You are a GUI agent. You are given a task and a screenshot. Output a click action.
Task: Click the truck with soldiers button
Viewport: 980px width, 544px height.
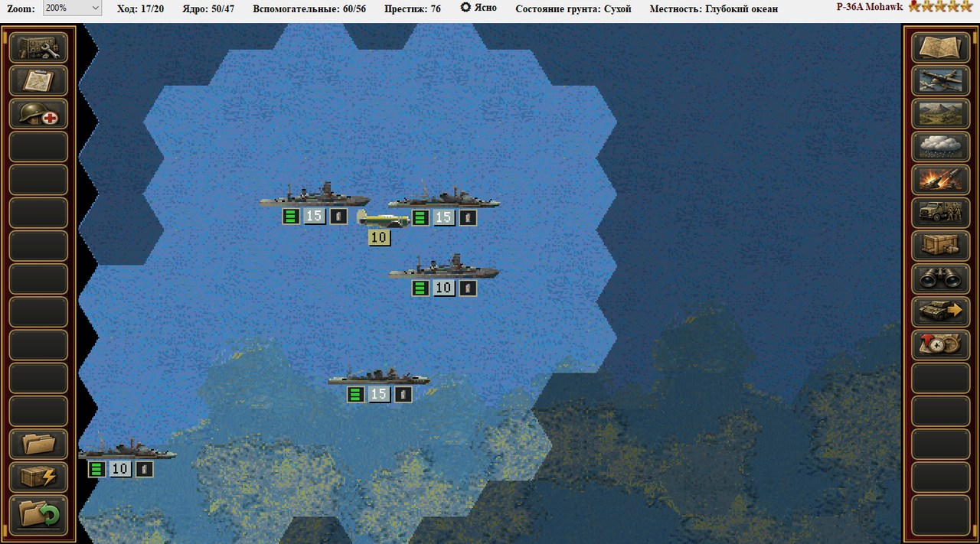point(941,213)
